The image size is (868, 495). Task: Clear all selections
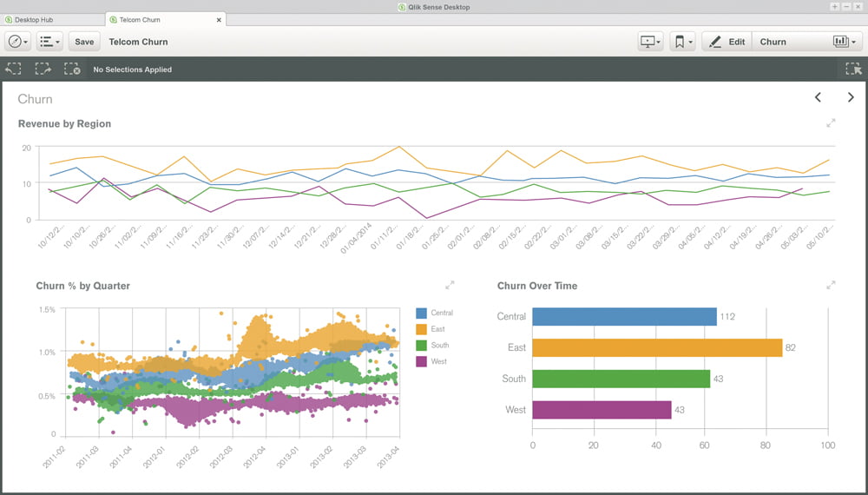click(72, 69)
